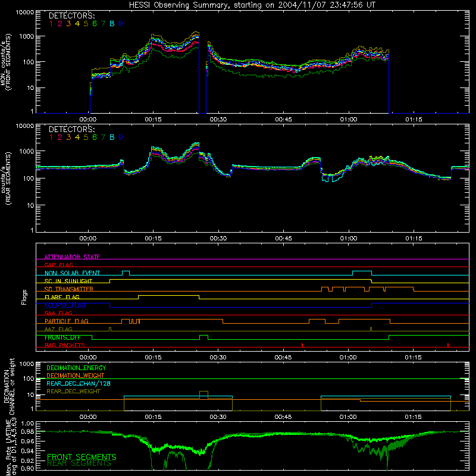The image size is (476, 476).
Task: Click the ATTENUATOR_STATE flag label
Action: pos(72,257)
